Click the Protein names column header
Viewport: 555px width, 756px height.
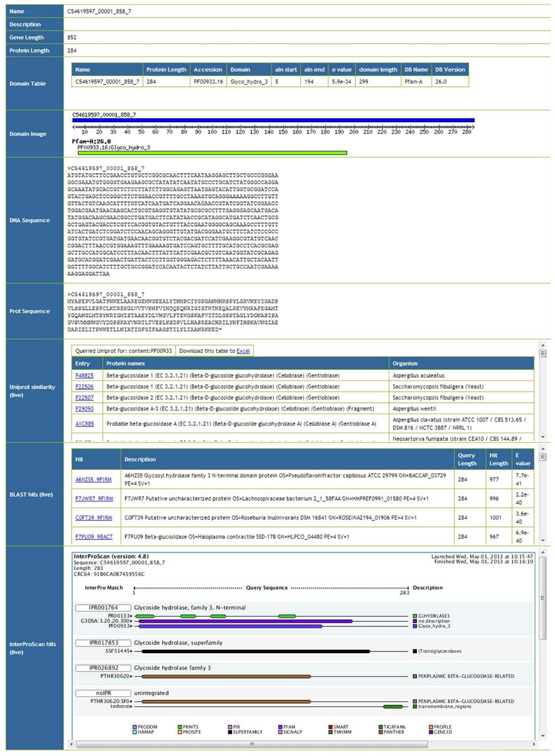tap(246, 364)
